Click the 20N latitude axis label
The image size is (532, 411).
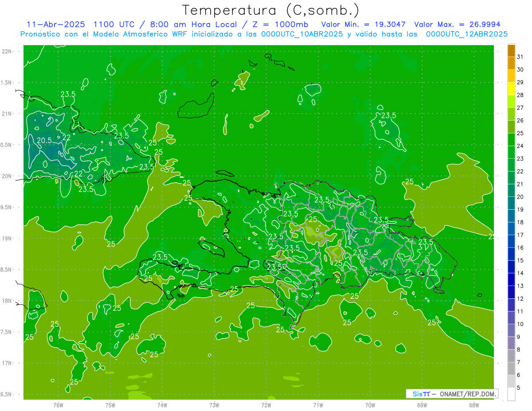click(7, 176)
